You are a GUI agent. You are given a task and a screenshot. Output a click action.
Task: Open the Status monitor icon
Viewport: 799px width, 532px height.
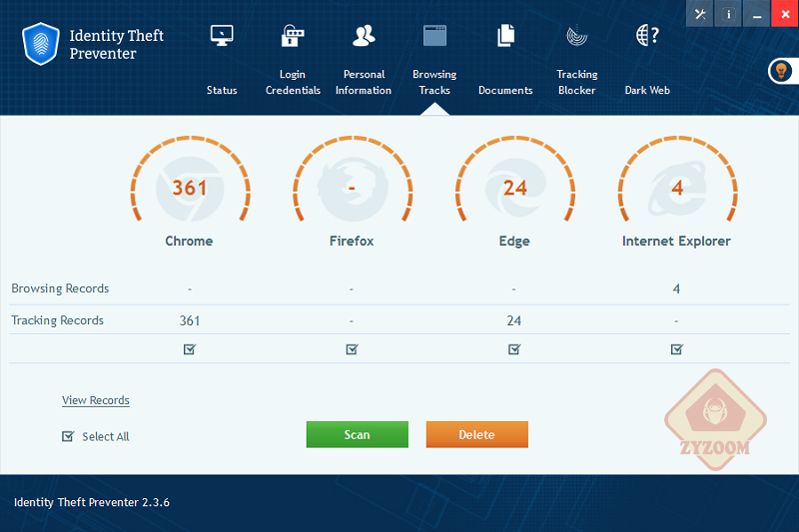222,36
